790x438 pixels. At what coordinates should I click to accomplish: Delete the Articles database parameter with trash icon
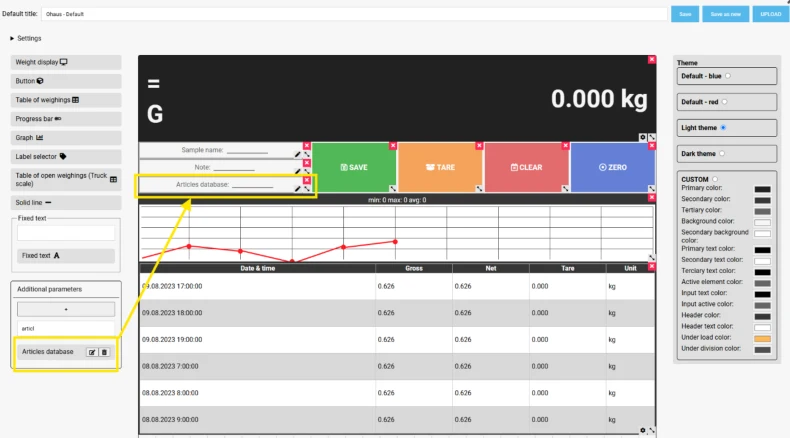(x=104, y=352)
